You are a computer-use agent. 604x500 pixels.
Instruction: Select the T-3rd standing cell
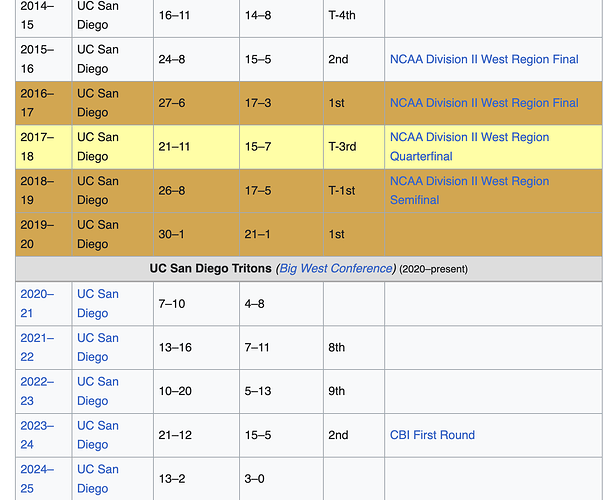(354, 146)
